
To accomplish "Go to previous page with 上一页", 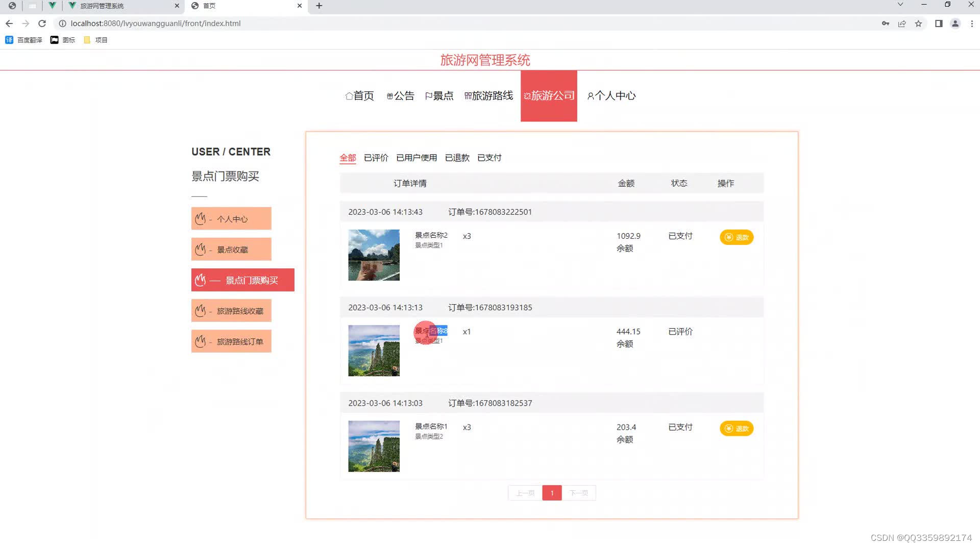I will pos(525,493).
